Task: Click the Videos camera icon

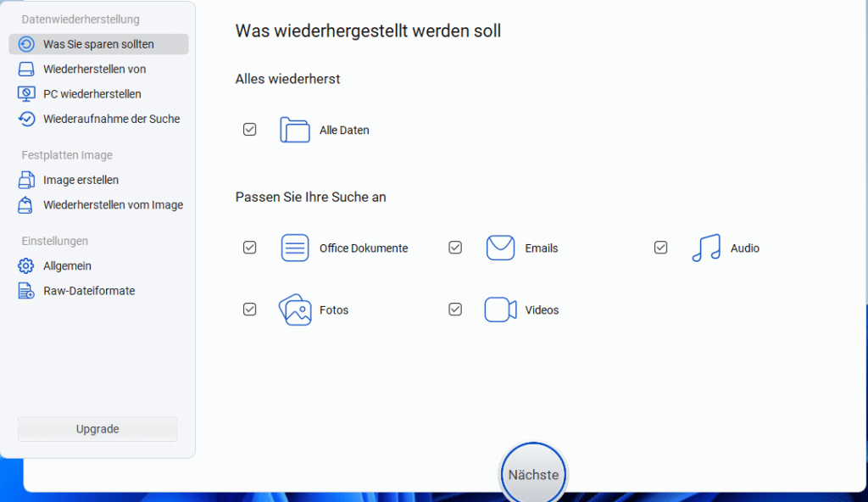Action: tap(500, 310)
